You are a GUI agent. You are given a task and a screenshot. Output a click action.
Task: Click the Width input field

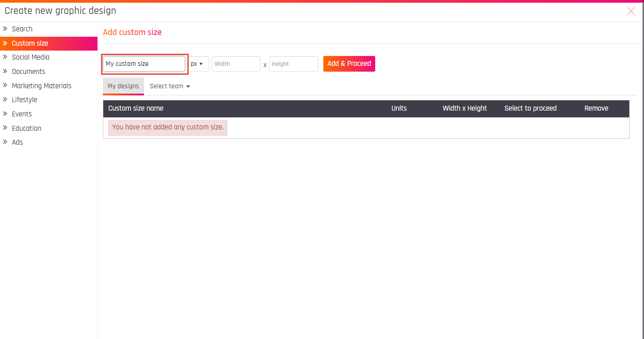[236, 64]
